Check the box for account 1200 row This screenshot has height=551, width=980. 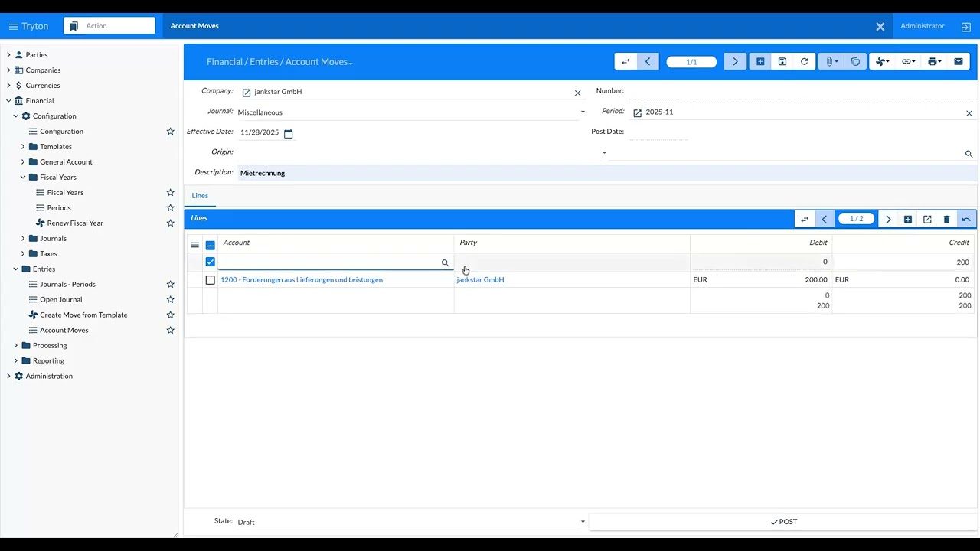click(x=211, y=280)
